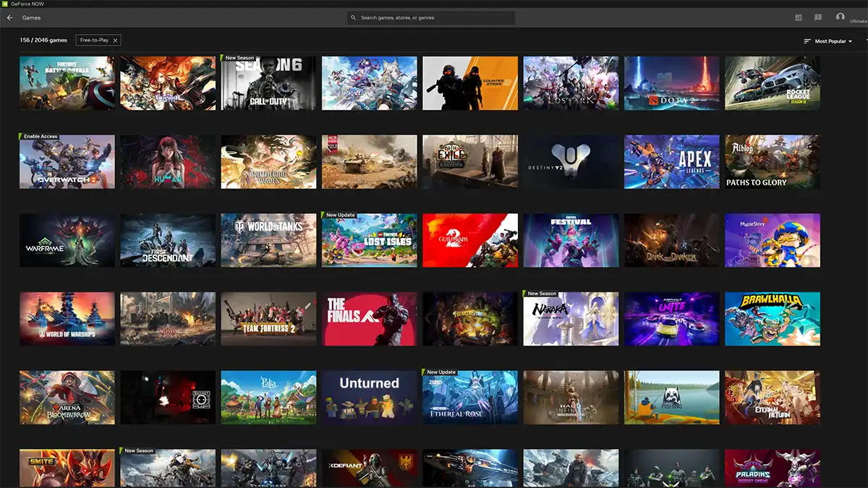868x488 pixels.
Task: Open the Albion Paths to Glory tile
Action: click(773, 162)
